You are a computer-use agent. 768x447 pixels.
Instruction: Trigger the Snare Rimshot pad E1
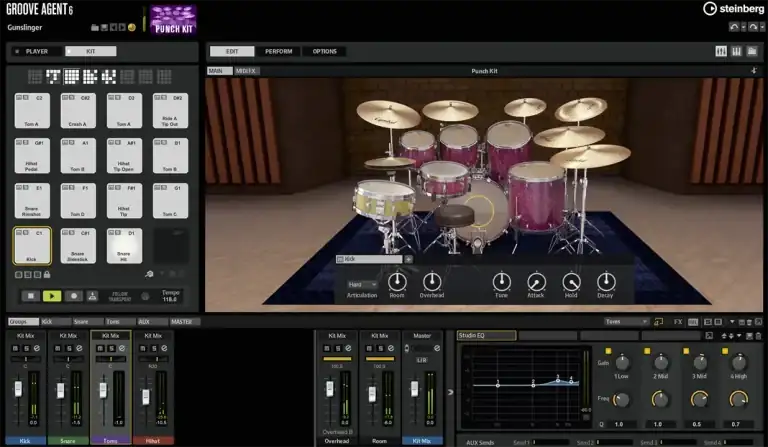click(32, 201)
